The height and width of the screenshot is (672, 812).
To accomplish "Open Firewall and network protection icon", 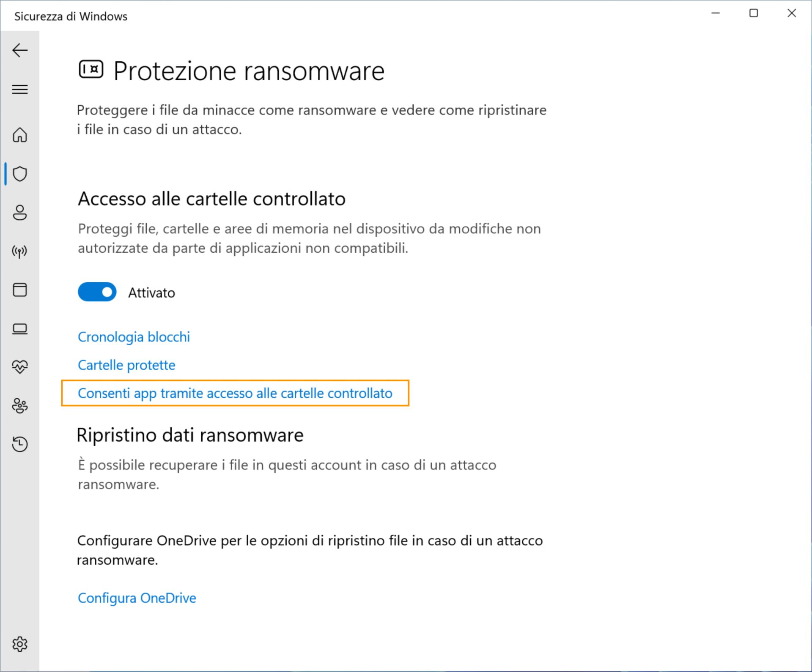I will [x=20, y=251].
